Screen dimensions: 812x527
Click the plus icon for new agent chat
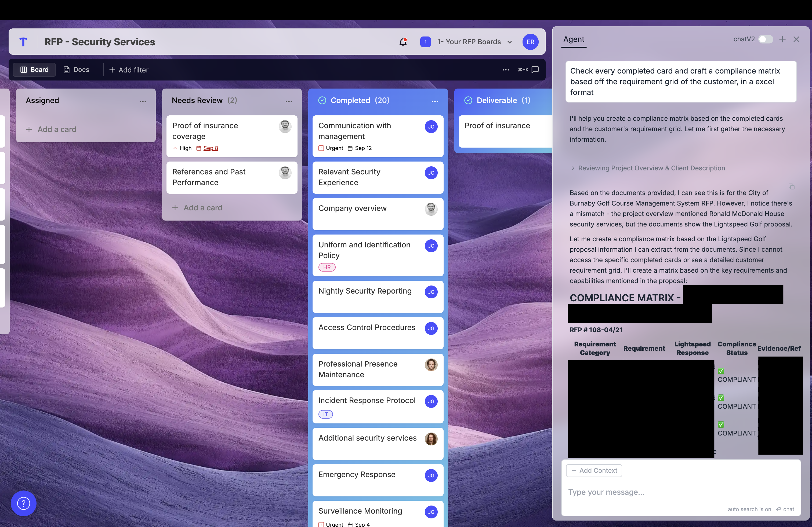(x=782, y=39)
